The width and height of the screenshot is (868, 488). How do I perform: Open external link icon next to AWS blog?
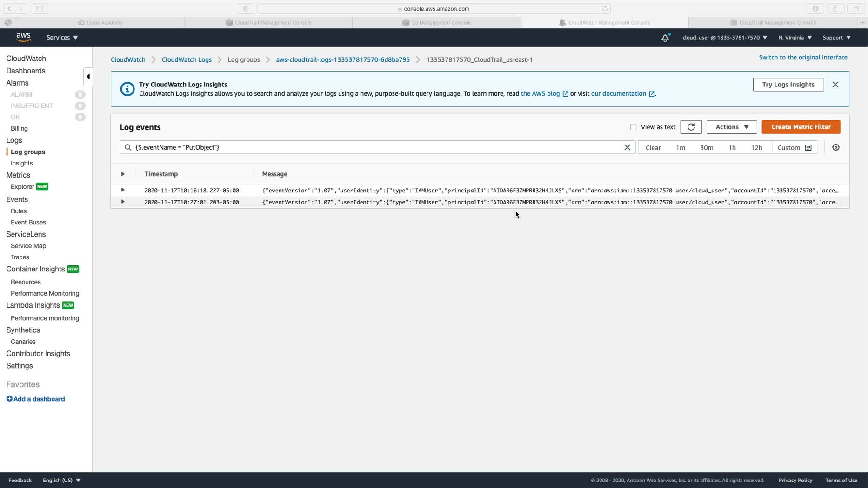point(566,94)
